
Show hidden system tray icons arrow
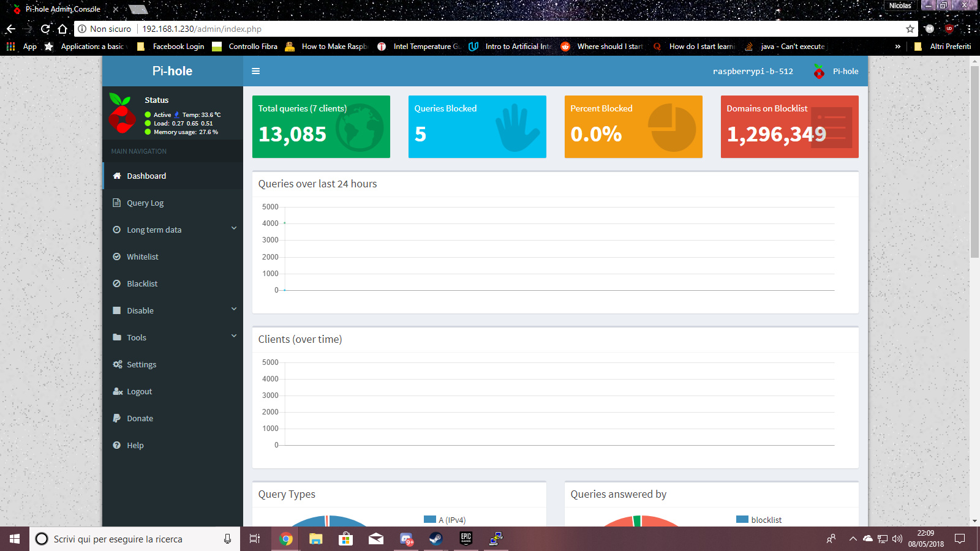853,539
